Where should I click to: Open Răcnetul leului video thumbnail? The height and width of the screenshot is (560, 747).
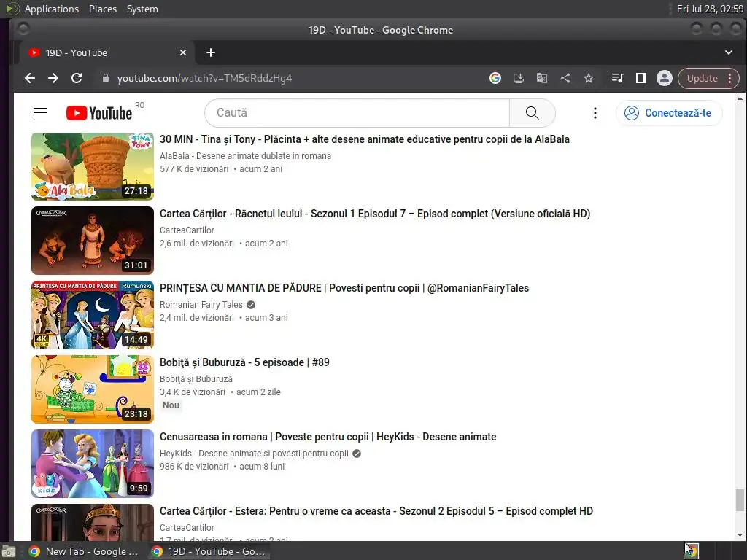click(x=93, y=241)
